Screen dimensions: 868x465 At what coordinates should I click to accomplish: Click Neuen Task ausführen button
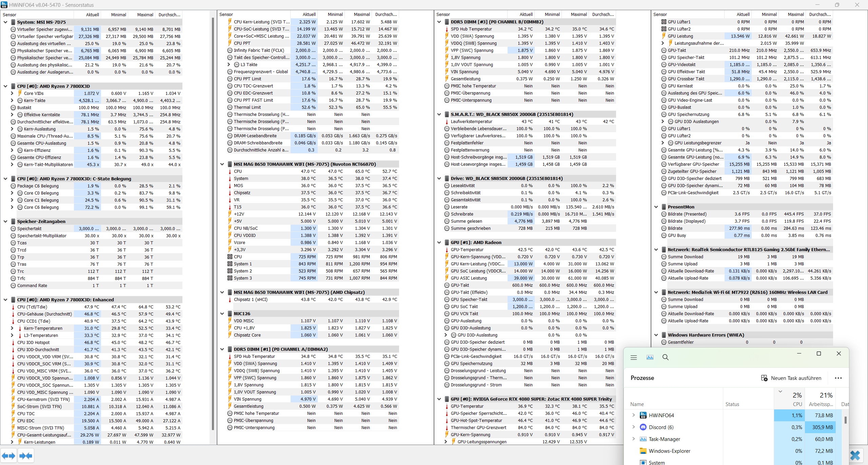point(791,378)
